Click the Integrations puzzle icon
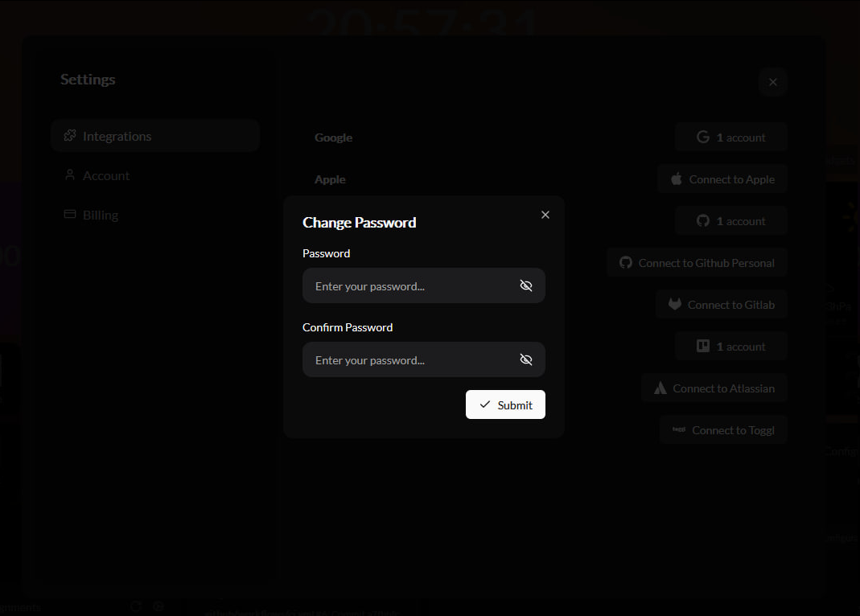 tap(70, 135)
